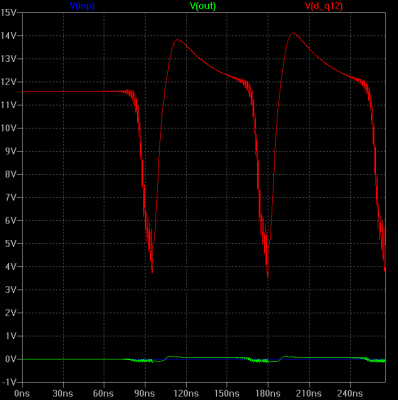Image resolution: width=398 pixels, height=400 pixels.
Task: Click the 13V vertical axis label
Action: point(8,59)
